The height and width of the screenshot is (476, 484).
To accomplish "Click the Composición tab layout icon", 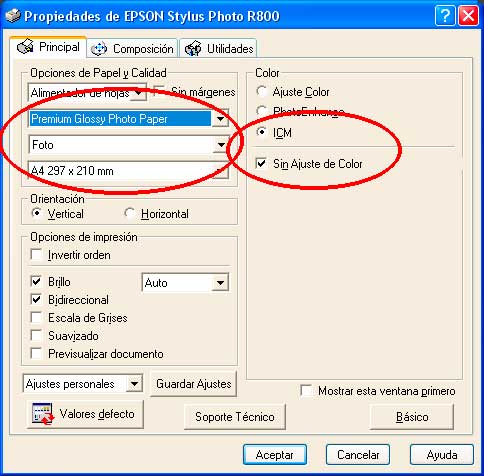I will click(99, 49).
